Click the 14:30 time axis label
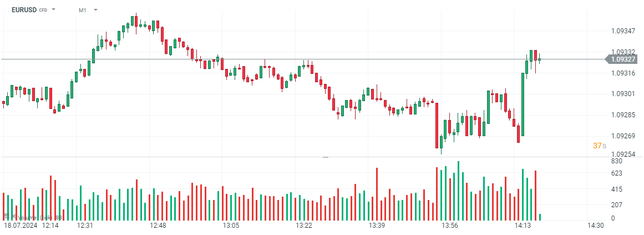This screenshot has width=644, height=235. (595, 226)
